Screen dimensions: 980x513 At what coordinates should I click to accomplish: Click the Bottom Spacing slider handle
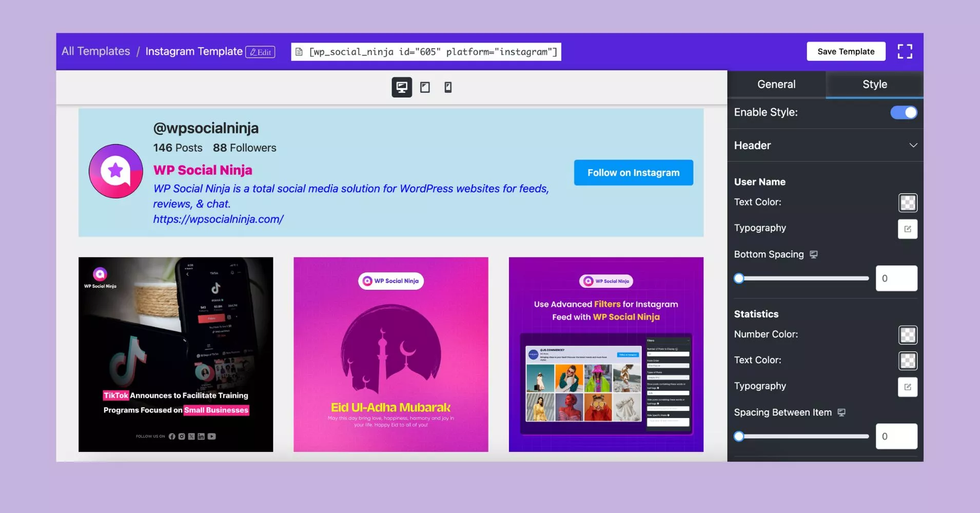739,278
